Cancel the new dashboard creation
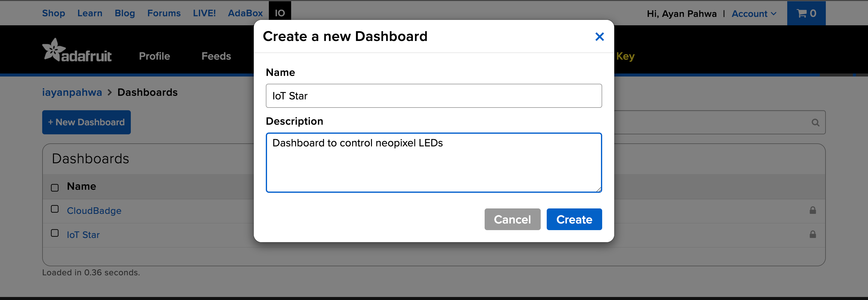The width and height of the screenshot is (868, 300). [512, 219]
